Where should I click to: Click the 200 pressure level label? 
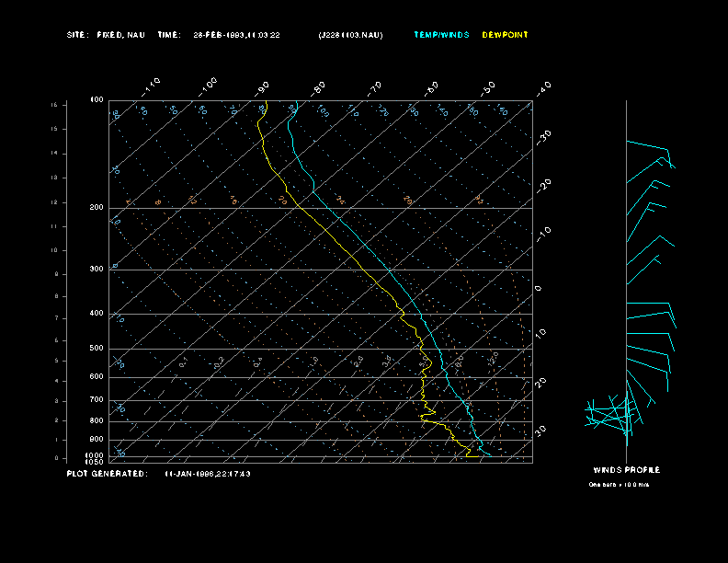tap(97, 208)
